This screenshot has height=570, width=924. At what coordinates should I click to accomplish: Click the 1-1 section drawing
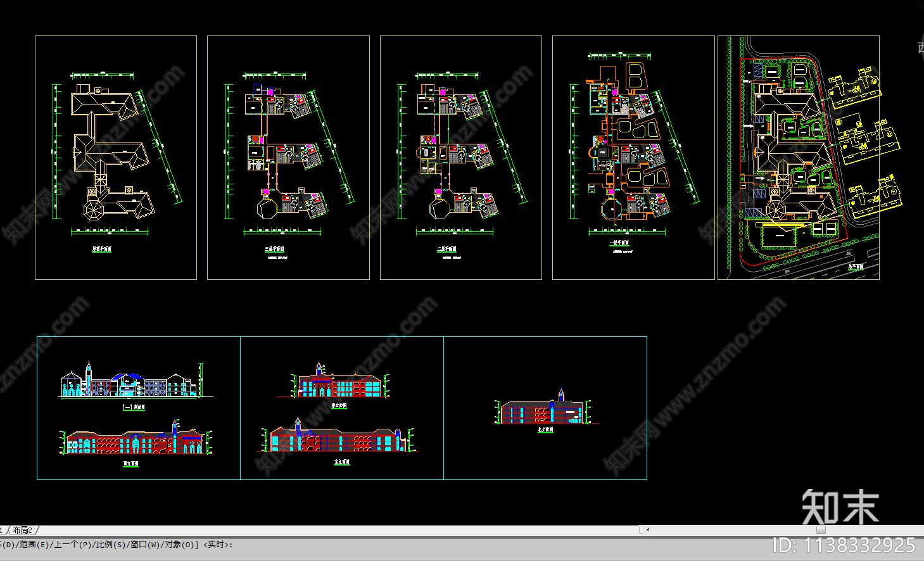pyautogui.click(x=136, y=381)
